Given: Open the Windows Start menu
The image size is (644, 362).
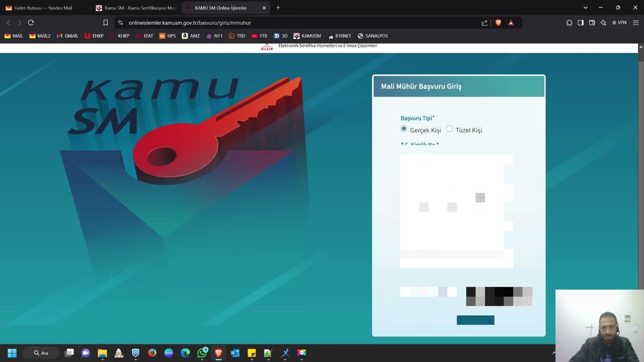Looking at the screenshot, I should pos(12,353).
